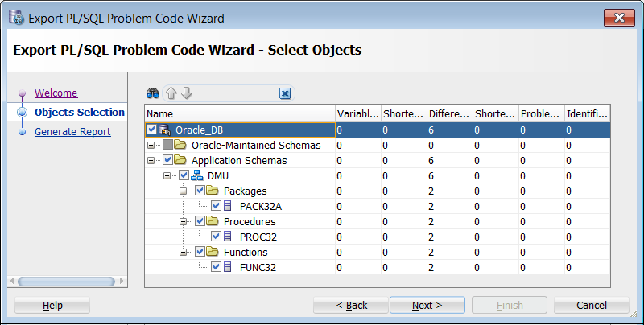Uncheck the Application Schemas checkbox
This screenshot has height=325, width=644.
click(167, 160)
